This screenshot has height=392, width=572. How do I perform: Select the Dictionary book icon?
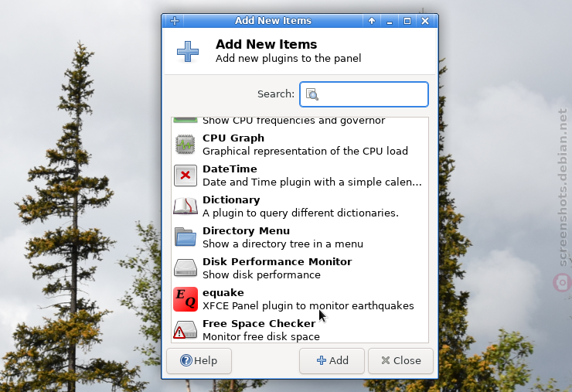pyautogui.click(x=186, y=206)
